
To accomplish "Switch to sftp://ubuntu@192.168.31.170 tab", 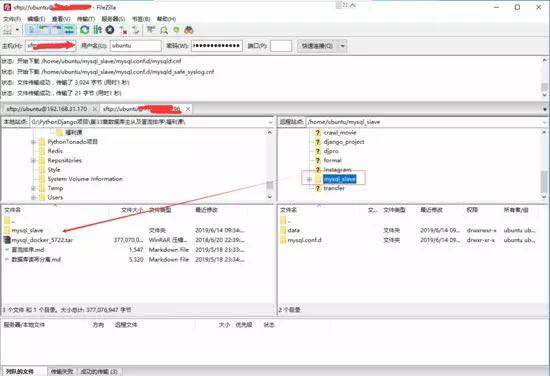I will 47,109.
